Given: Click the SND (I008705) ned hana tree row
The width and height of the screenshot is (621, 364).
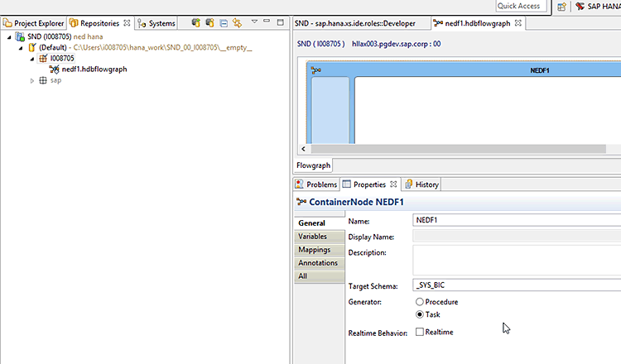Looking at the screenshot, I should pyautogui.click(x=65, y=36).
